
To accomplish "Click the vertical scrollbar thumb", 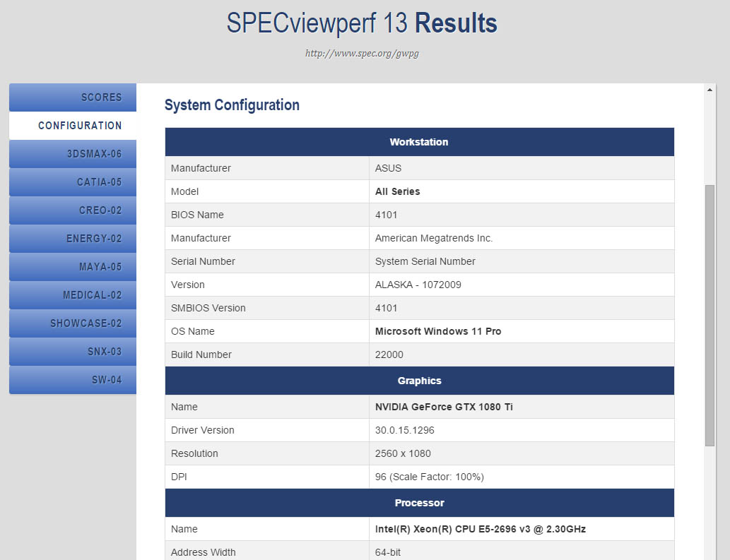I will click(710, 316).
